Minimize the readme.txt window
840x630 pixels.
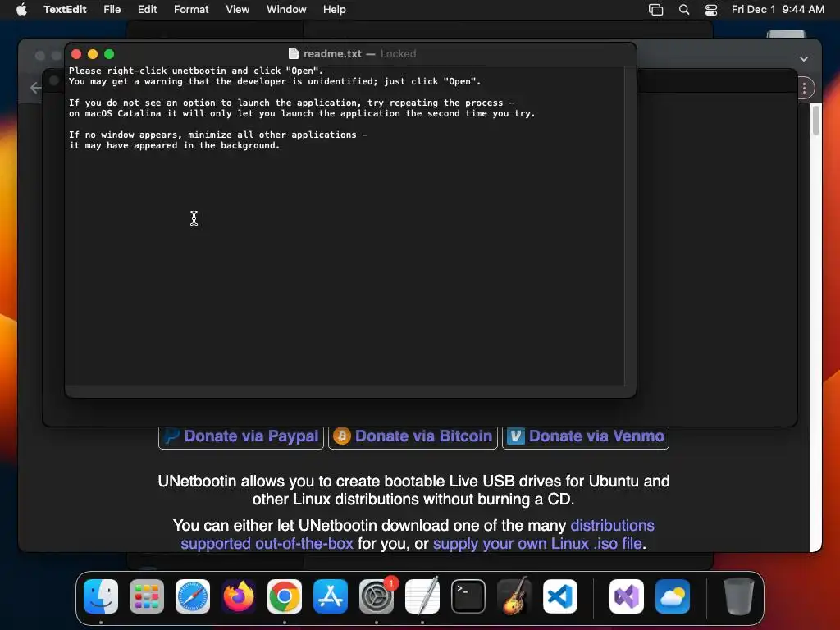93,54
